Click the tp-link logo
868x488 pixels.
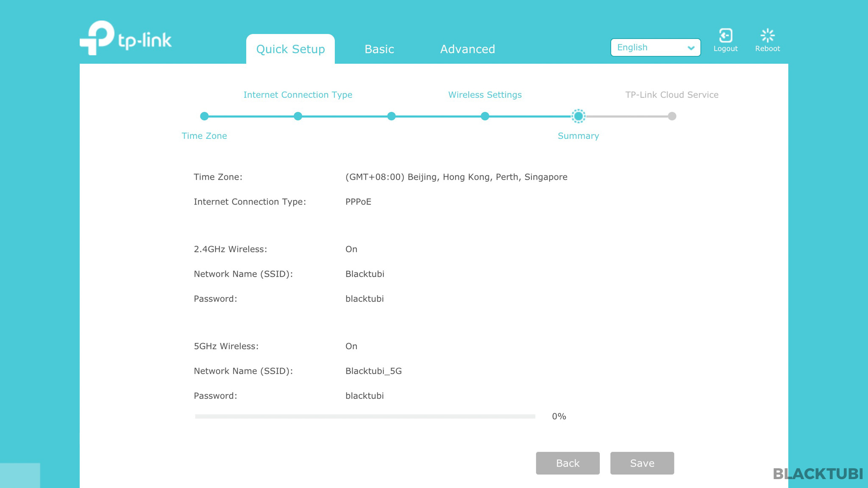pyautogui.click(x=125, y=38)
